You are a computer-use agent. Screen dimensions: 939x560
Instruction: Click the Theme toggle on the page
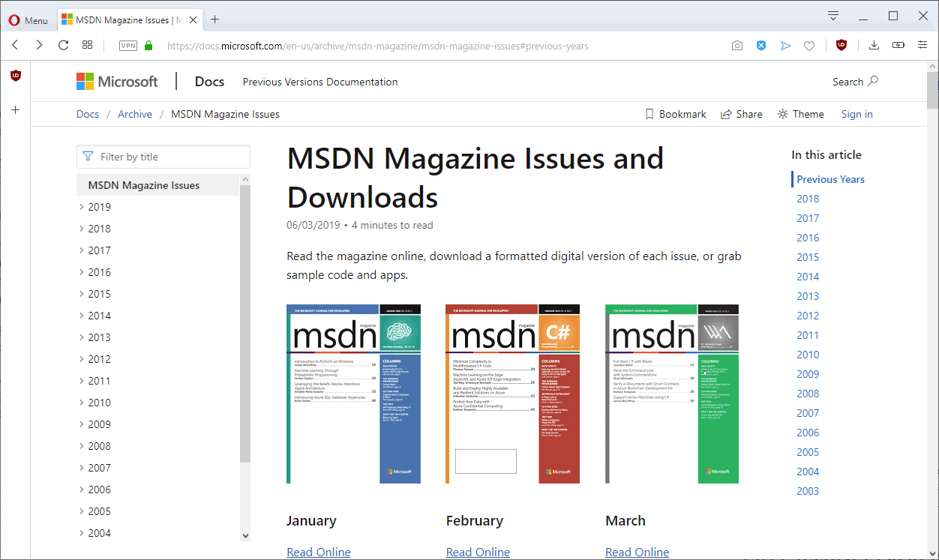tap(800, 113)
